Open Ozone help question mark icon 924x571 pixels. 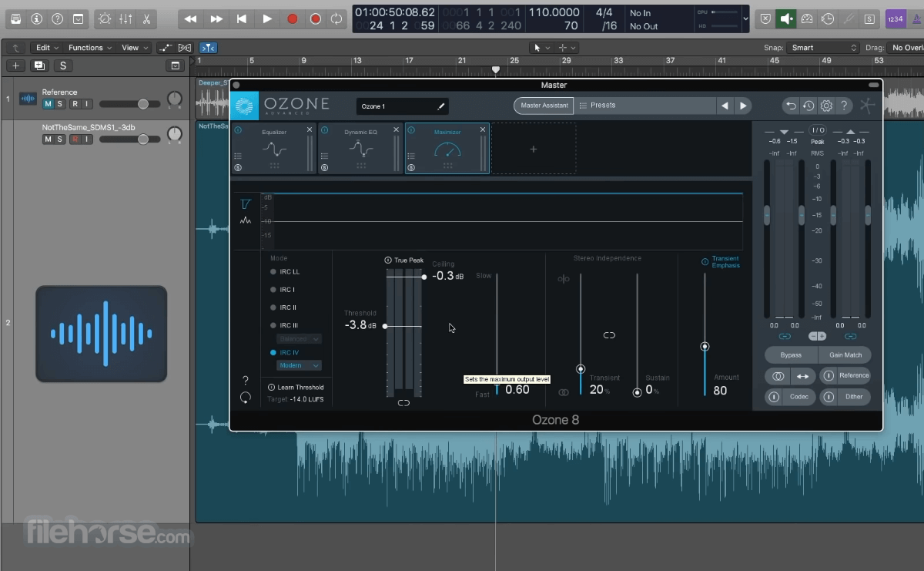[844, 106]
